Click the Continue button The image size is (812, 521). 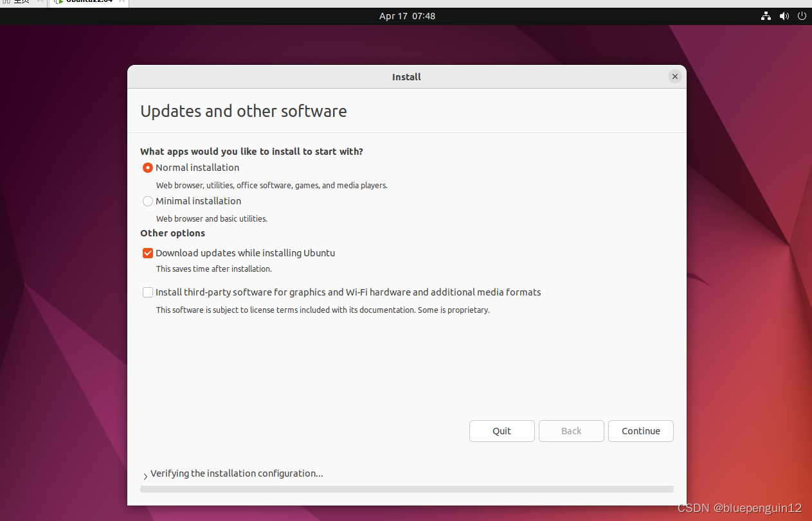(640, 431)
